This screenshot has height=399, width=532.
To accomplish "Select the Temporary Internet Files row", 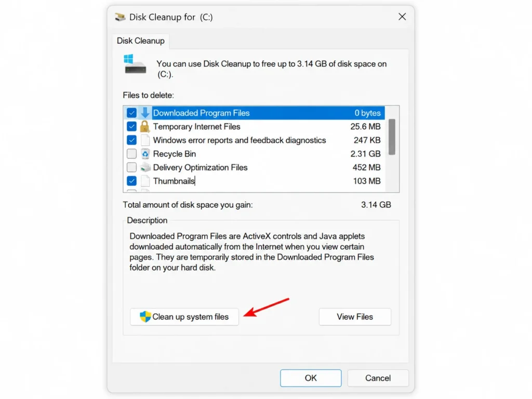I will click(x=254, y=127).
